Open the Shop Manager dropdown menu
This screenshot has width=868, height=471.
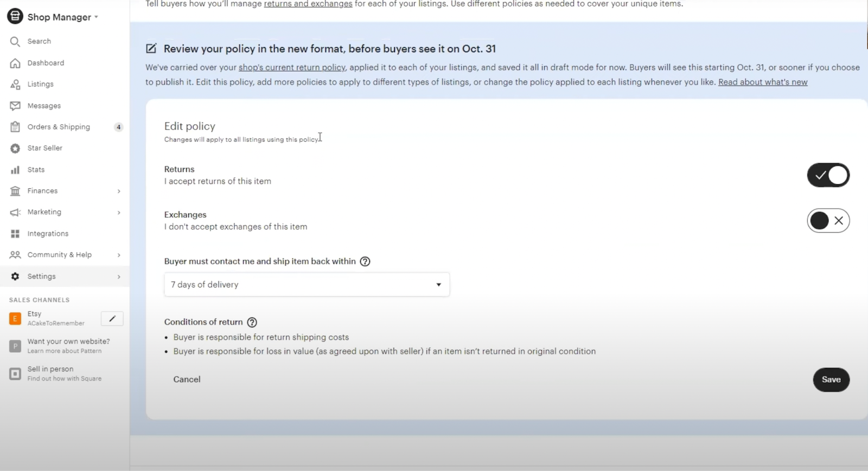[60, 17]
